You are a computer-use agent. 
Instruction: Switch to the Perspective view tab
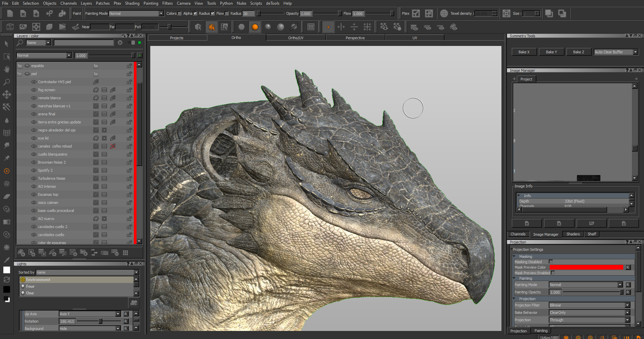(x=355, y=38)
